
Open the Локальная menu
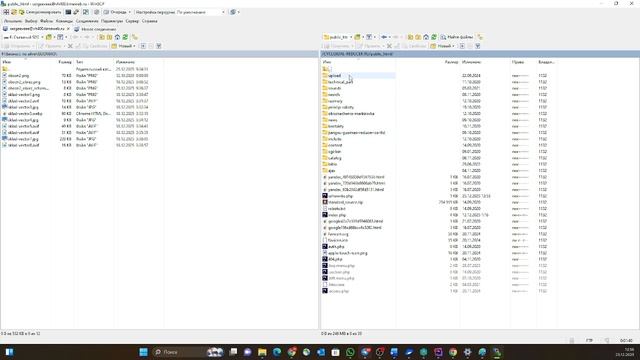13,21
